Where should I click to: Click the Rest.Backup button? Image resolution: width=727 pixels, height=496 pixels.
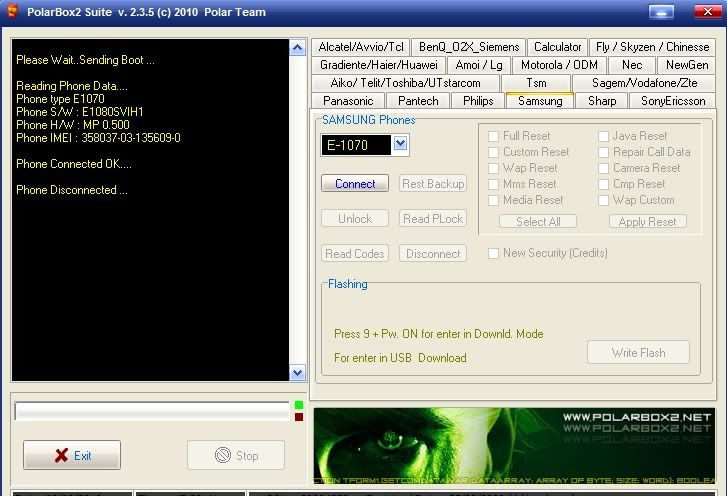[433, 184]
